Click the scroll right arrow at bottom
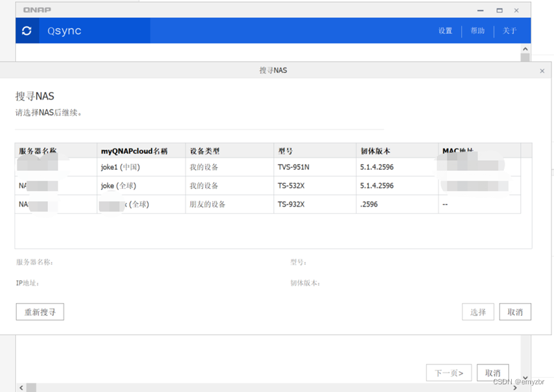554x392 pixels. (515, 388)
